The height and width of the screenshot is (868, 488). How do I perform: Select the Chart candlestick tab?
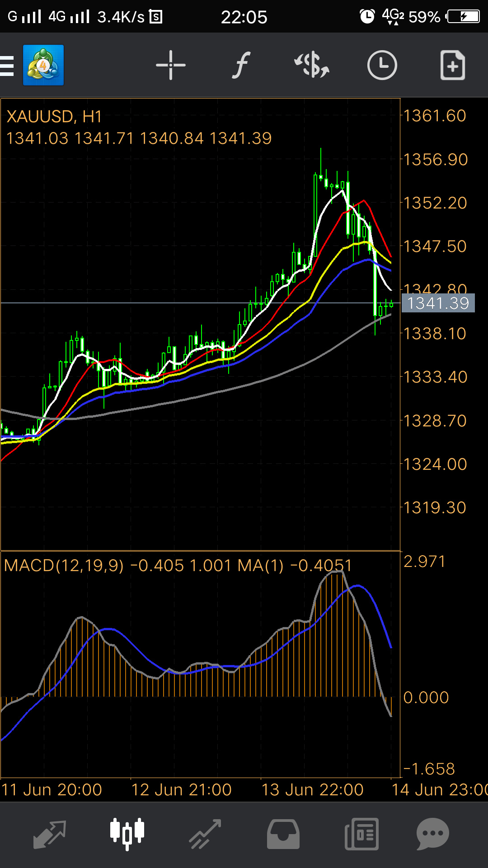tap(127, 833)
